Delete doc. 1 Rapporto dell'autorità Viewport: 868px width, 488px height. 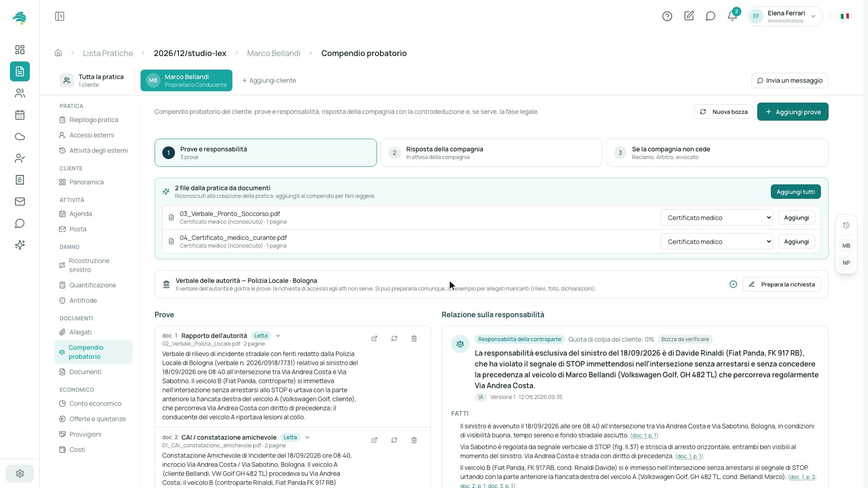[414, 338]
